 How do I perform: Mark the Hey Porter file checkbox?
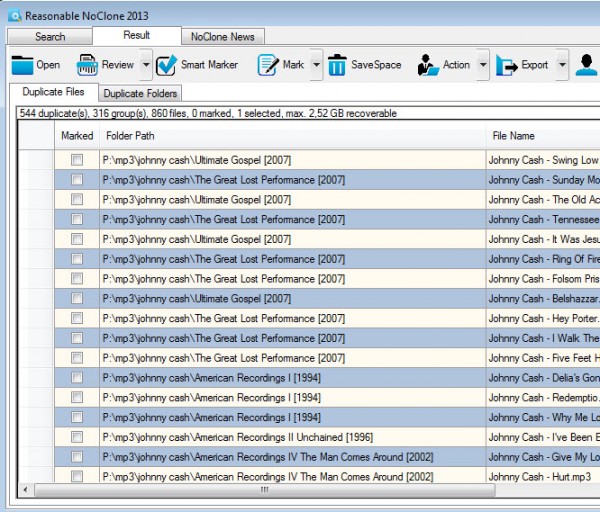pyautogui.click(x=77, y=318)
